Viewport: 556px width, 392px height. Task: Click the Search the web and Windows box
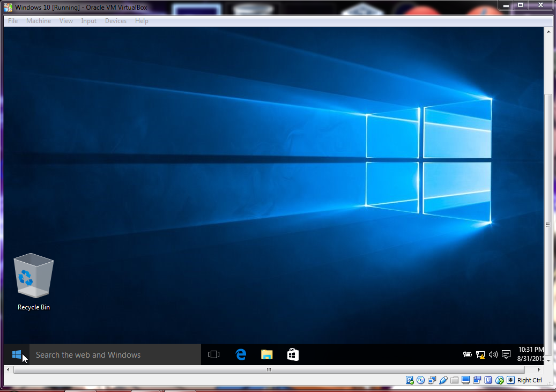tap(115, 354)
